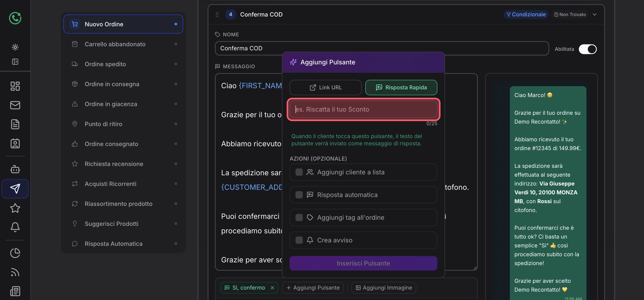
Task: Collapse the sidebar panel icon
Action: pyautogui.click(x=15, y=61)
